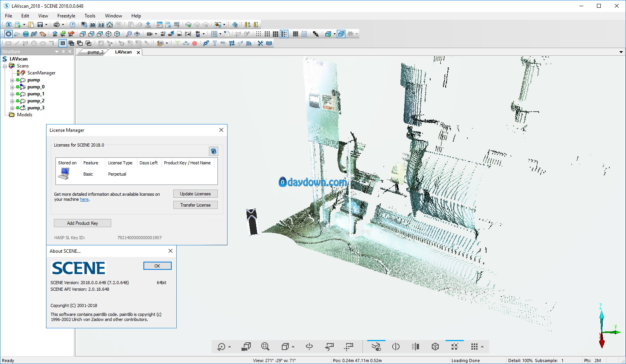
Task: Toggle the underlined layers switch button in bottom bar
Action: click(376, 347)
